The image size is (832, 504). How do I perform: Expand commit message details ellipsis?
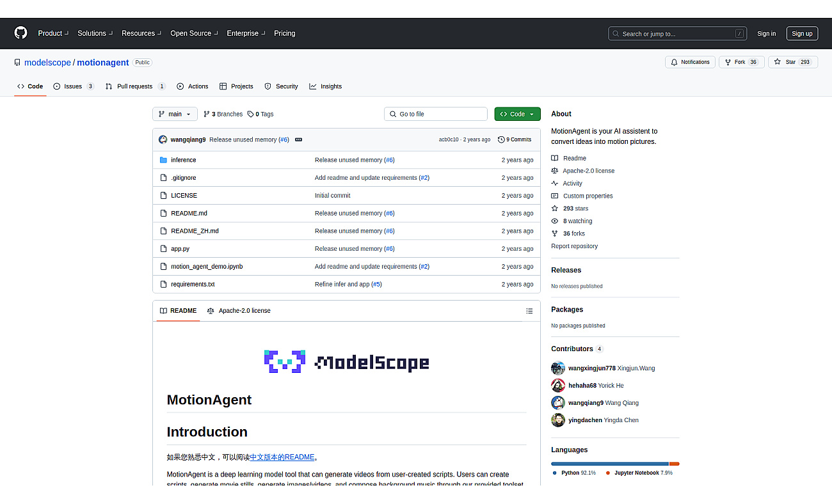pos(298,139)
